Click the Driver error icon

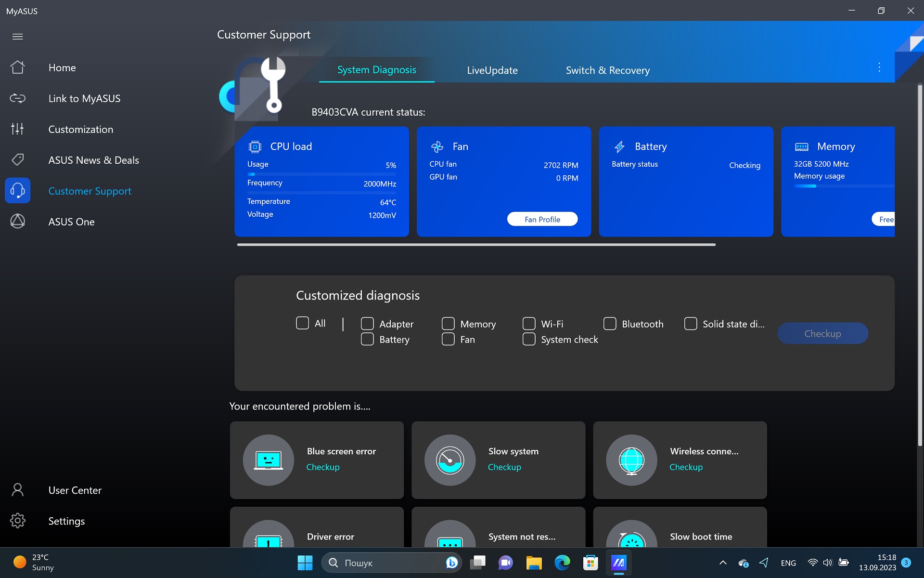(269, 534)
